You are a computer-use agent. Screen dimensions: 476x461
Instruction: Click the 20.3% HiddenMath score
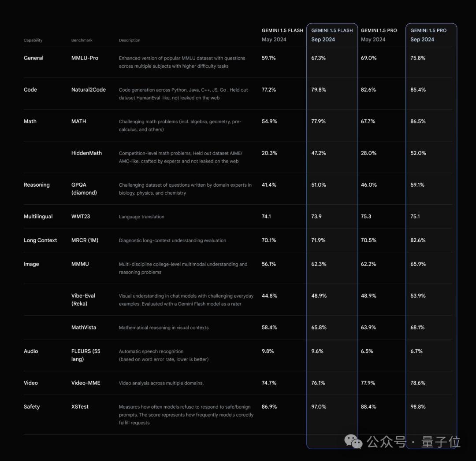tap(269, 153)
